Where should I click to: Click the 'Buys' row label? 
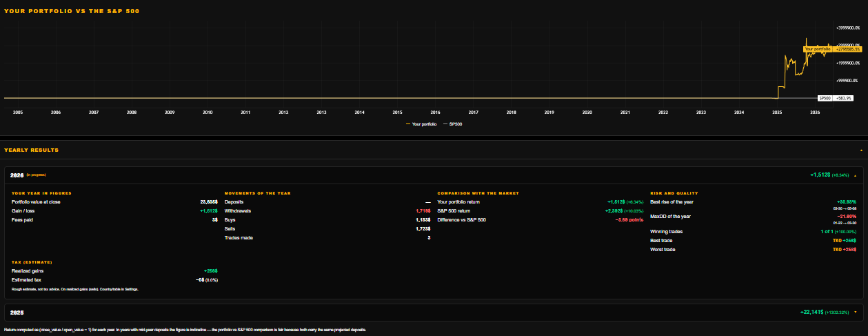coord(230,219)
